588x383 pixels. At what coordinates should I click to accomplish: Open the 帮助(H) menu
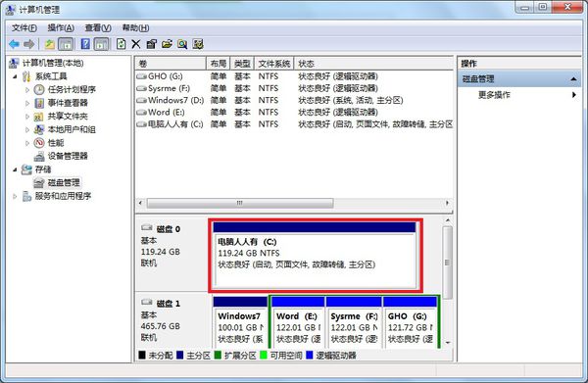click(x=135, y=27)
